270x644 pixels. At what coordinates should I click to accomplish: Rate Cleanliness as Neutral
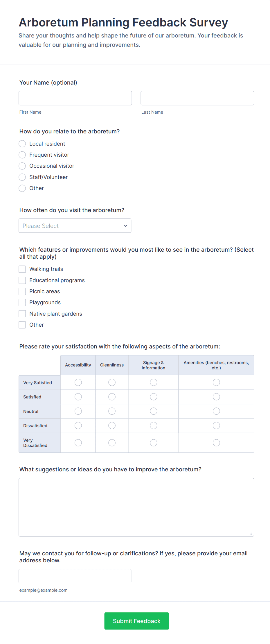(x=112, y=411)
